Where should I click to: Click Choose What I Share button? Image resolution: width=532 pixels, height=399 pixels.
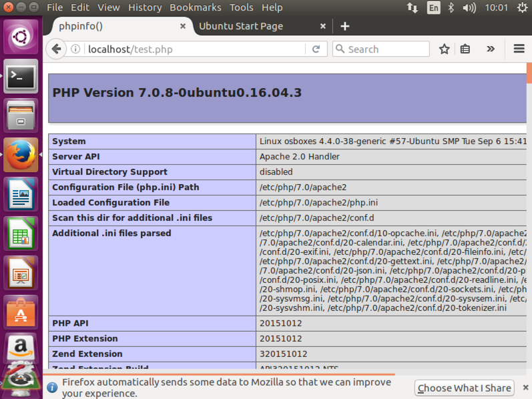(464, 388)
